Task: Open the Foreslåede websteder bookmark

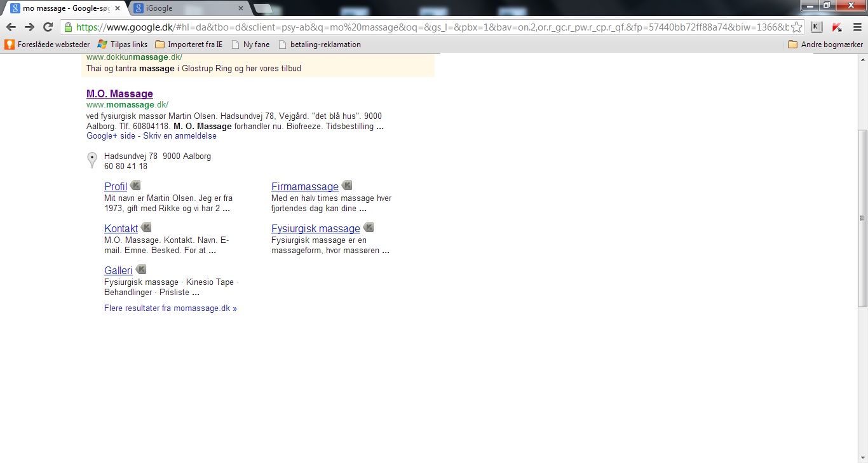Action: tap(48, 45)
